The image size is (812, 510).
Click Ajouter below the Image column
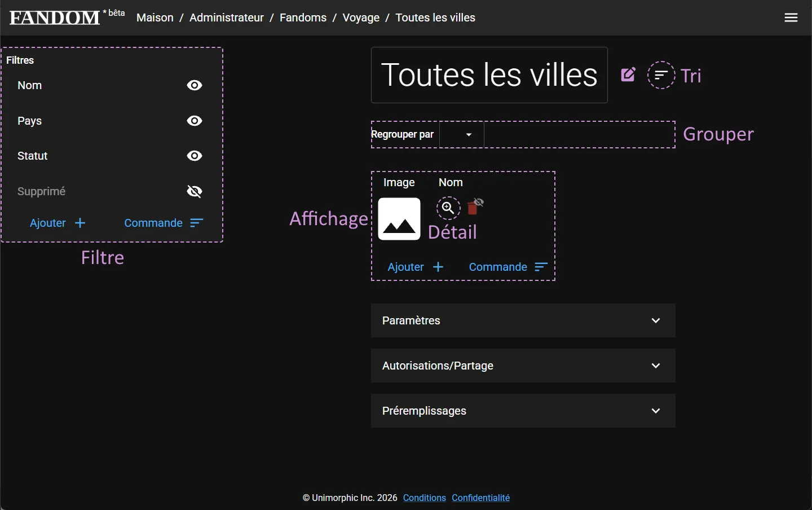[x=416, y=267]
